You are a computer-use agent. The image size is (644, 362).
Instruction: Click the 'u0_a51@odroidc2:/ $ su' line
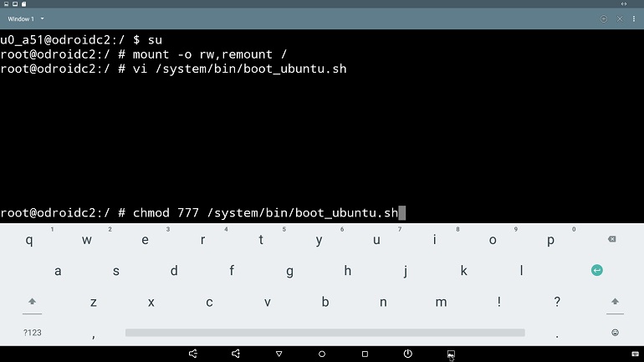pyautogui.click(x=81, y=40)
